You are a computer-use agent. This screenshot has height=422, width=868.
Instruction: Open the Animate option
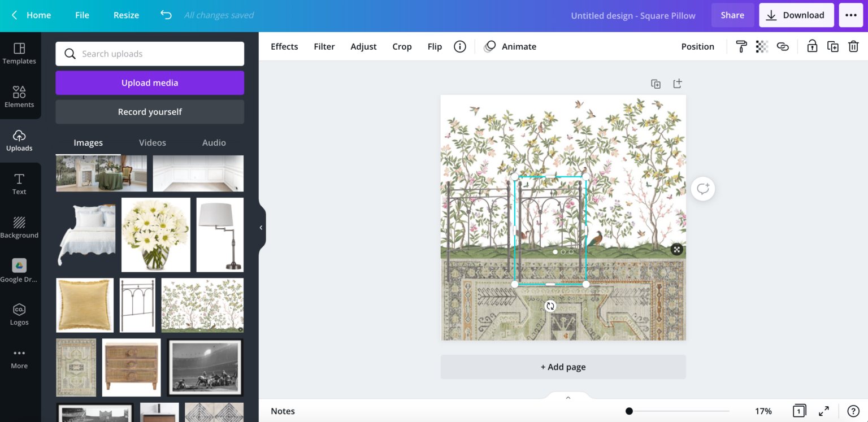point(510,46)
